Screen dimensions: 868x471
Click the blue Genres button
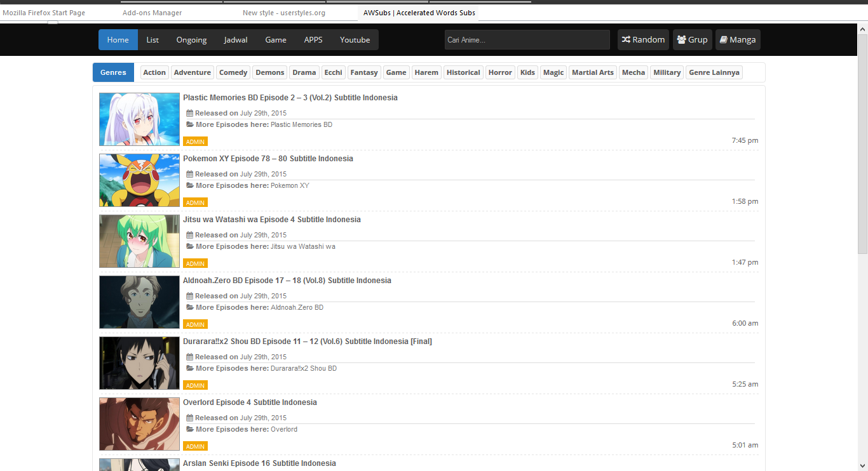pyautogui.click(x=113, y=72)
